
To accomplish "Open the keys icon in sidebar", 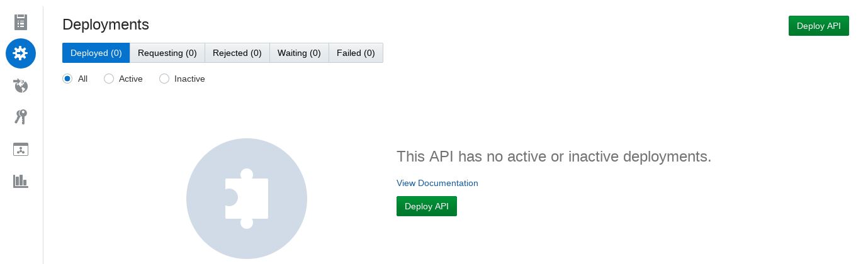I will click(21, 117).
